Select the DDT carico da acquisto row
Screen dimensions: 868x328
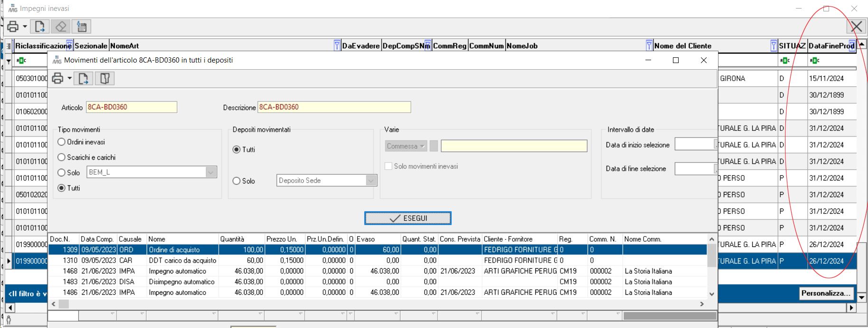pos(378,260)
